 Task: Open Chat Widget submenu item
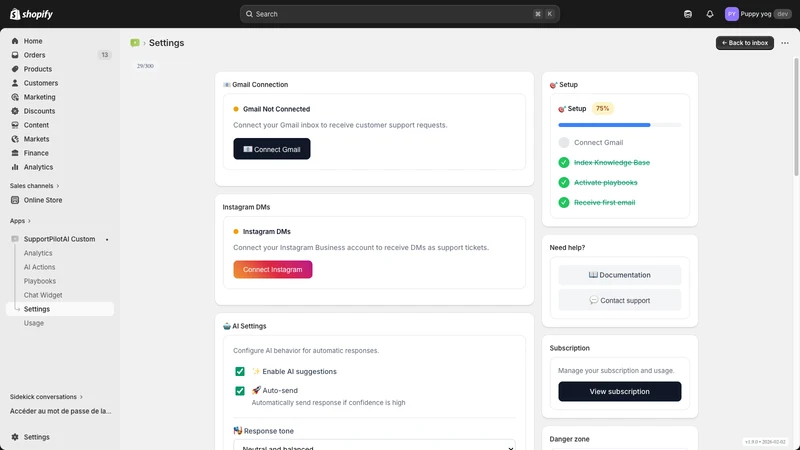[43, 295]
